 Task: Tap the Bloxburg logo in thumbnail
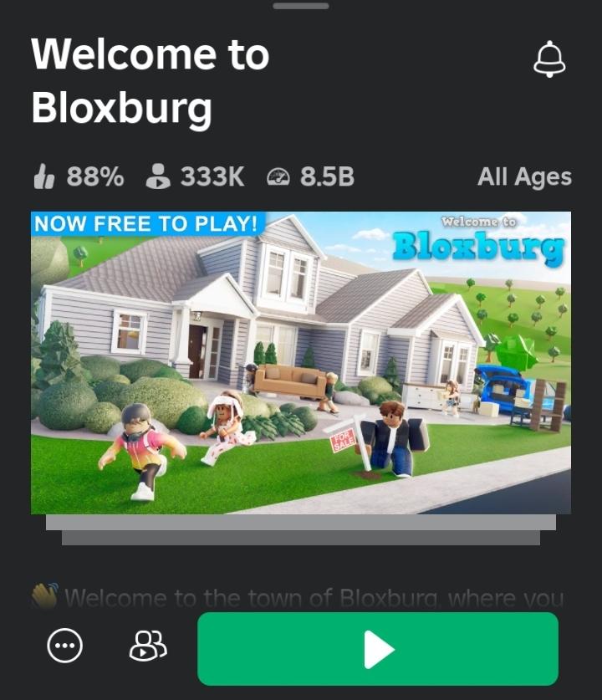coord(478,242)
